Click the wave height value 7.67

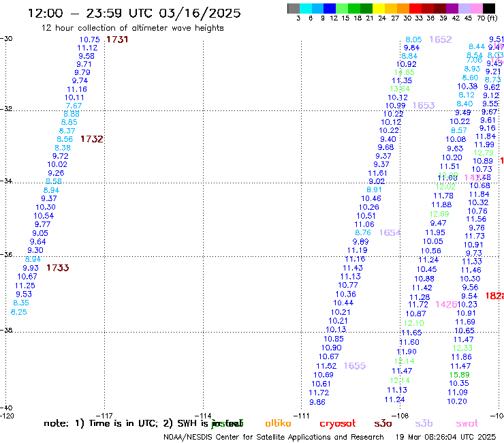pyautogui.click(x=74, y=106)
